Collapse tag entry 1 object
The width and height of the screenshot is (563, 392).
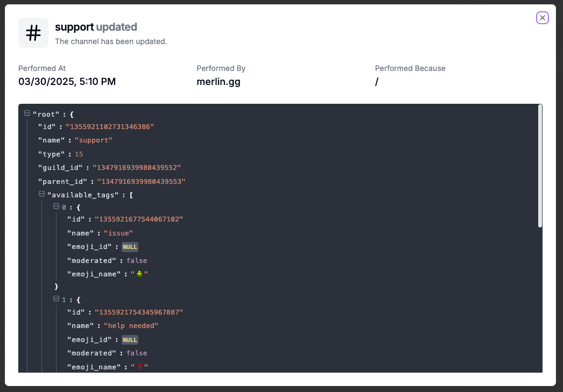56,299
